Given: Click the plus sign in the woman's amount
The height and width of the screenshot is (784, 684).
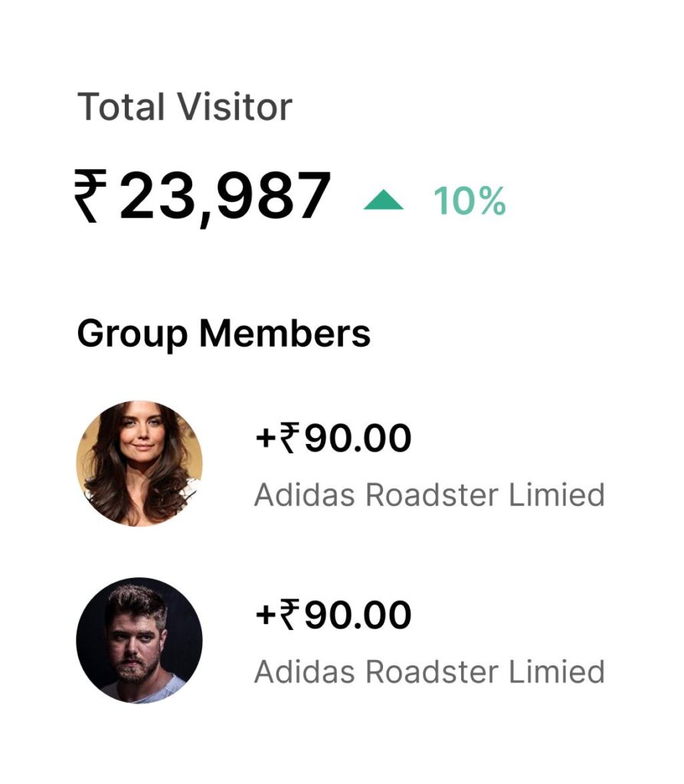Looking at the screenshot, I should tap(266, 439).
